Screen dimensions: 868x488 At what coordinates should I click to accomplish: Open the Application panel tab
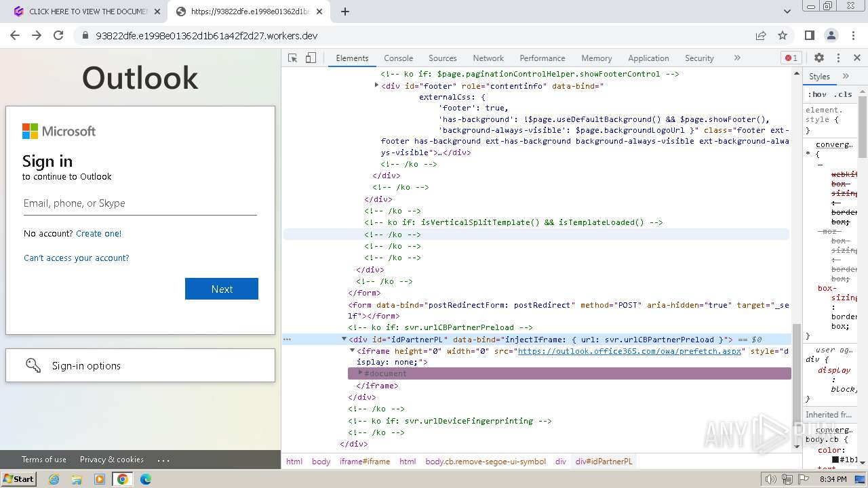coord(648,58)
